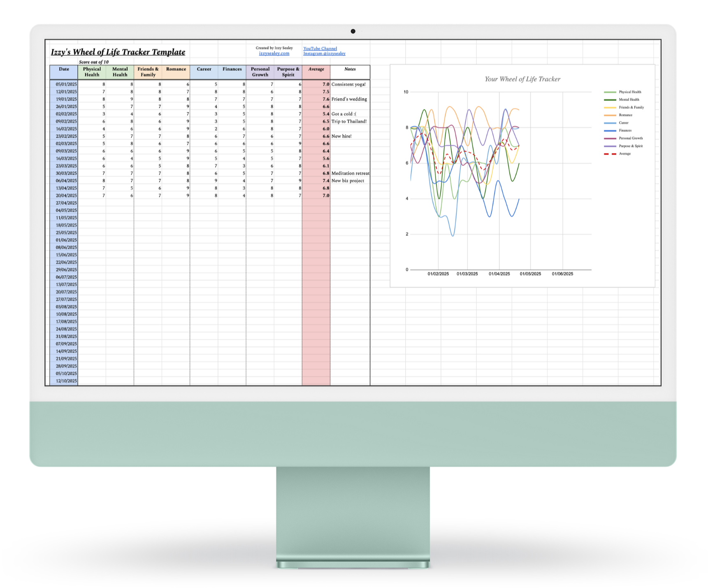
Task: Click the 5.6 average value cell
Action: [x=316, y=158]
